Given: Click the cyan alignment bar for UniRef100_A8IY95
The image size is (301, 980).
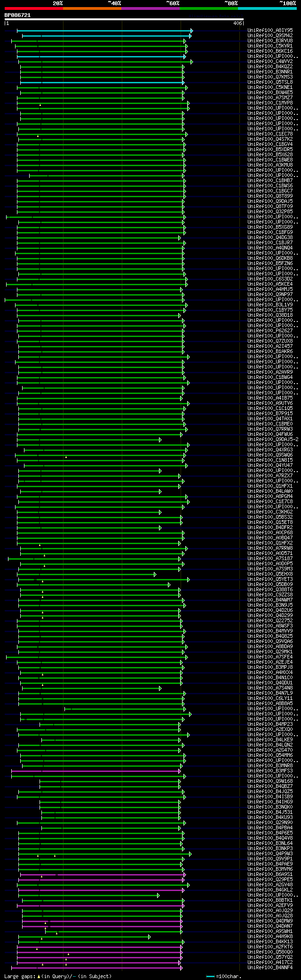Looking at the screenshot, I should pyautogui.click(x=104, y=31).
